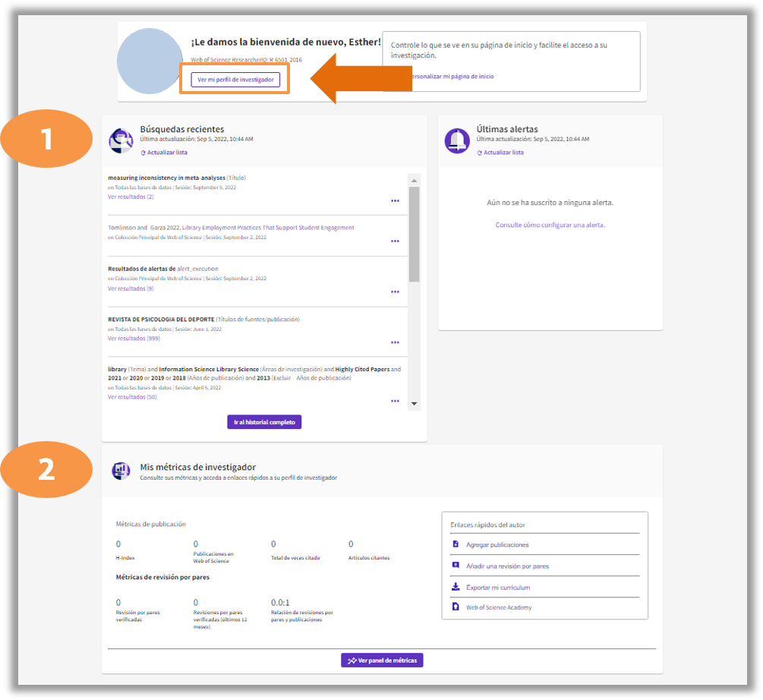The image size is (763, 700).
Task: Click the '0.0:1' review ratio value
Action: point(280,602)
